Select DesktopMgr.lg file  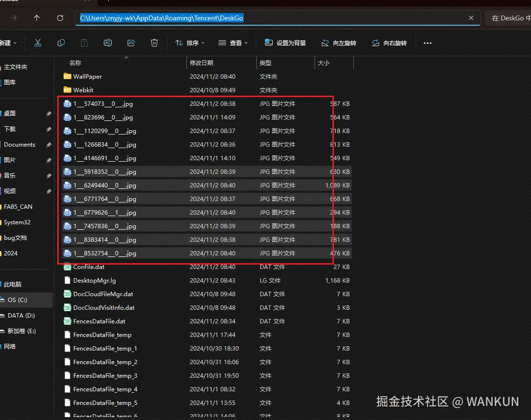coord(207,281)
